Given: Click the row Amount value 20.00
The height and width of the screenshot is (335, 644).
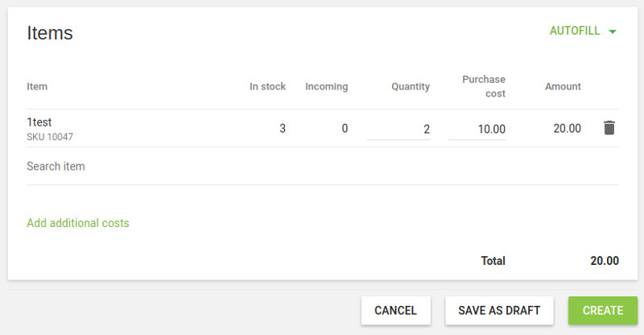Looking at the screenshot, I should click(567, 129).
